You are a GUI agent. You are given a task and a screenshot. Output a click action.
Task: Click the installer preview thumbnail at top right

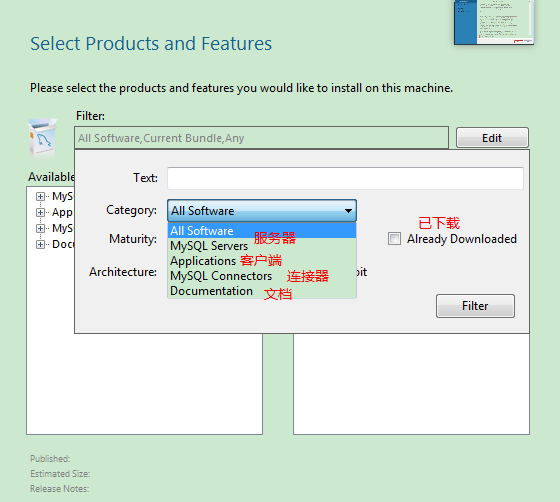(494, 22)
